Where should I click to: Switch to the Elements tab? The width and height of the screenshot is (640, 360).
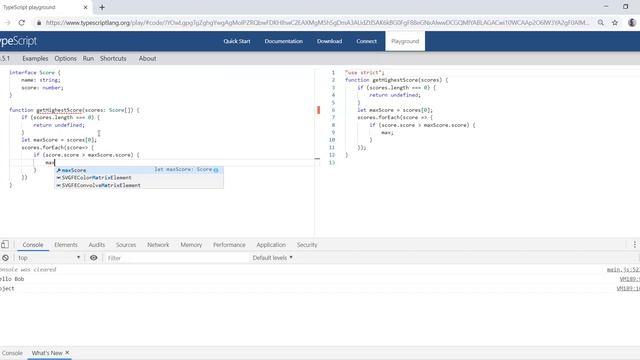point(66,244)
